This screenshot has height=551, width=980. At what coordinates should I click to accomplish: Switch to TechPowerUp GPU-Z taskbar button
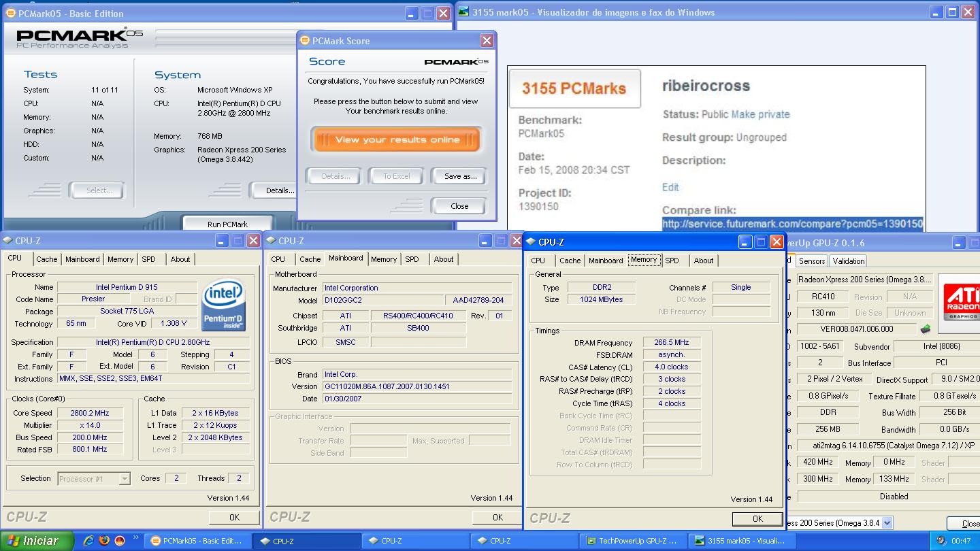tap(632, 541)
